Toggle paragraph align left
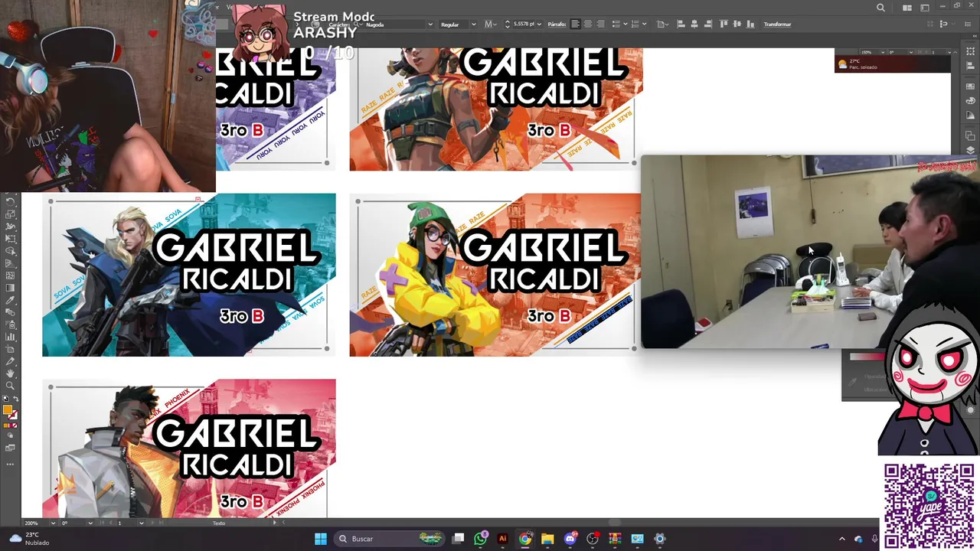This screenshot has width=980, height=551. [x=575, y=24]
